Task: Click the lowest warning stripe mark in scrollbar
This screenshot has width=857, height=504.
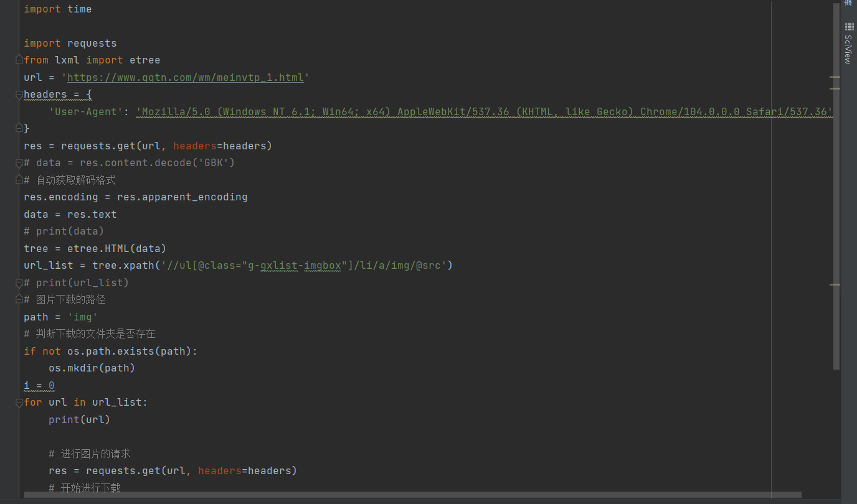Action: (x=835, y=284)
